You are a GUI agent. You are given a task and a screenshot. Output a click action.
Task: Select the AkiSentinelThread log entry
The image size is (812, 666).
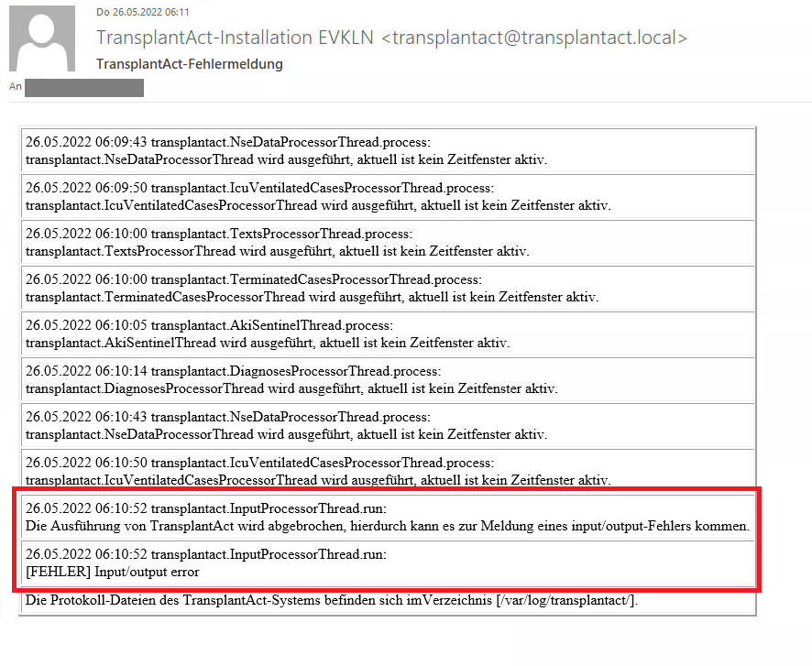(x=268, y=334)
